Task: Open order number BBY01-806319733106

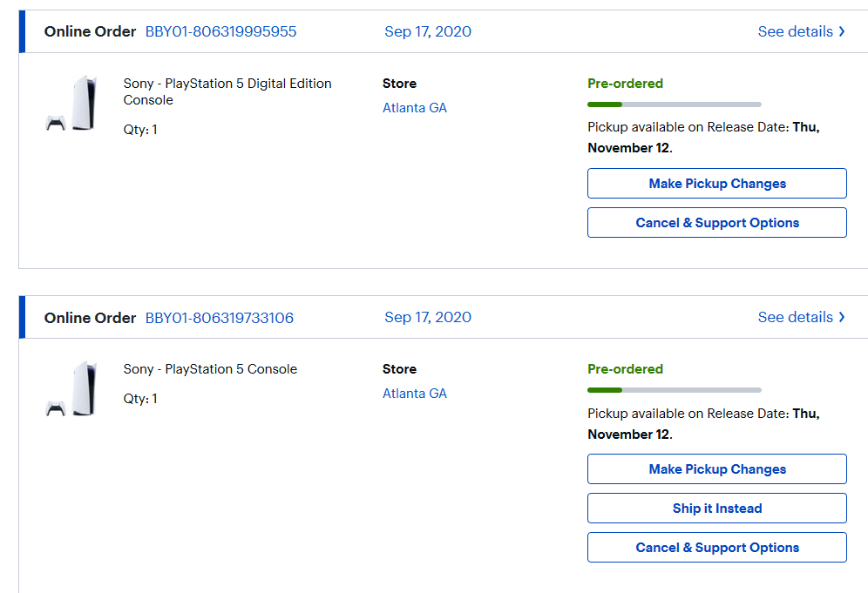Action: tap(220, 318)
